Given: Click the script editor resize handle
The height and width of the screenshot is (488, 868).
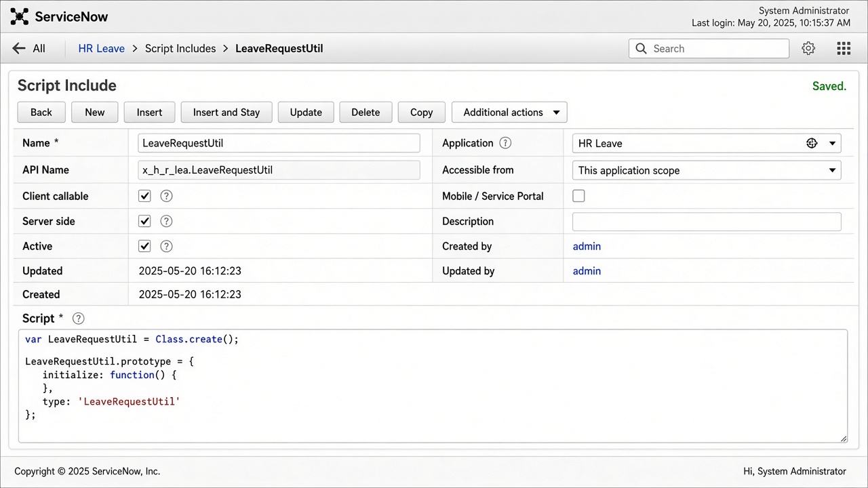Looking at the screenshot, I should [844, 439].
